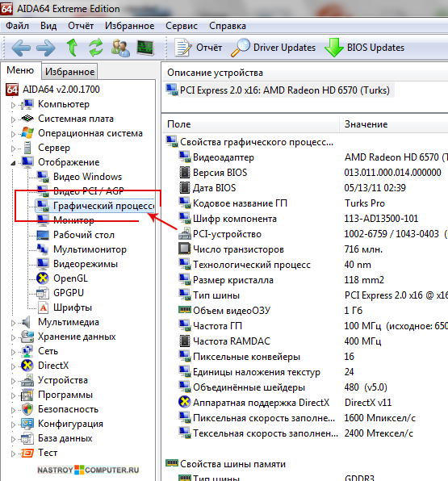Click the Конфигурация icon
This screenshot has width=448, height=481.
27,424
